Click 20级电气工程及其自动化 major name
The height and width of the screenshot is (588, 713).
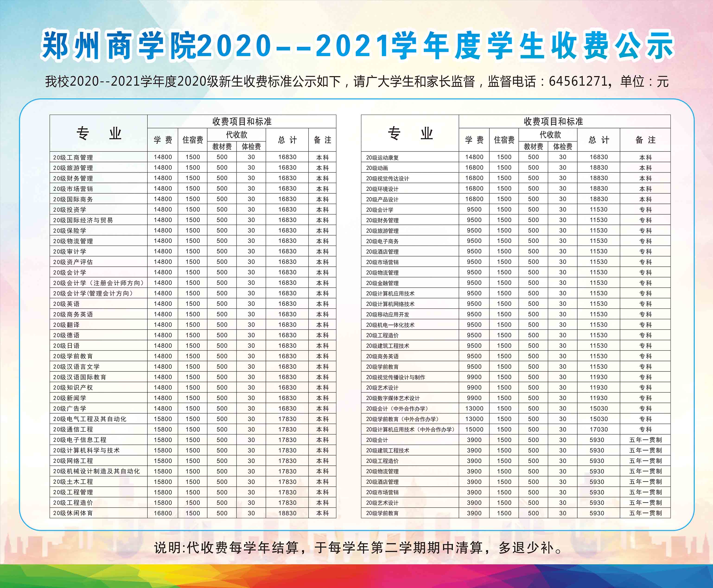coord(90,419)
